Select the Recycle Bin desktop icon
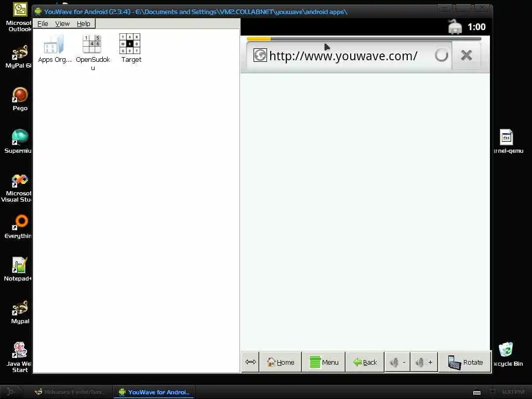The height and width of the screenshot is (399, 532). click(x=508, y=354)
